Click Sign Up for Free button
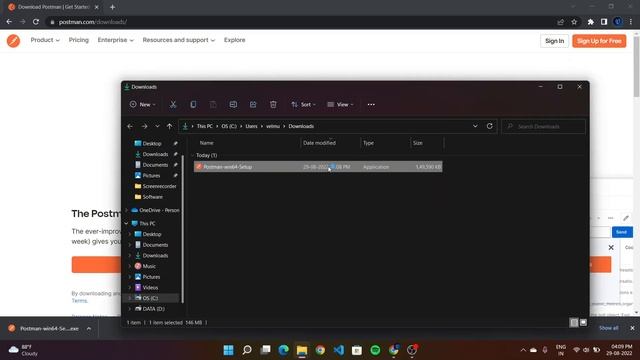640x360 pixels. (x=599, y=41)
